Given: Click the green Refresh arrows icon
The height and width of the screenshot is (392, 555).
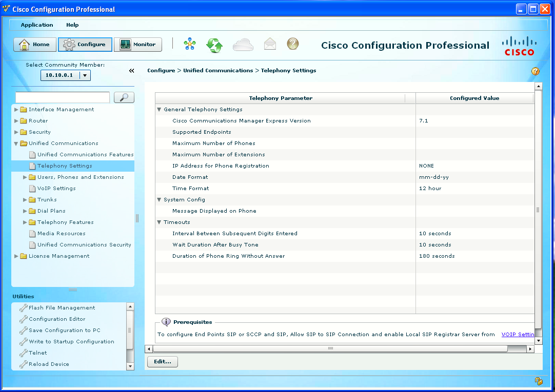Looking at the screenshot, I should (214, 45).
